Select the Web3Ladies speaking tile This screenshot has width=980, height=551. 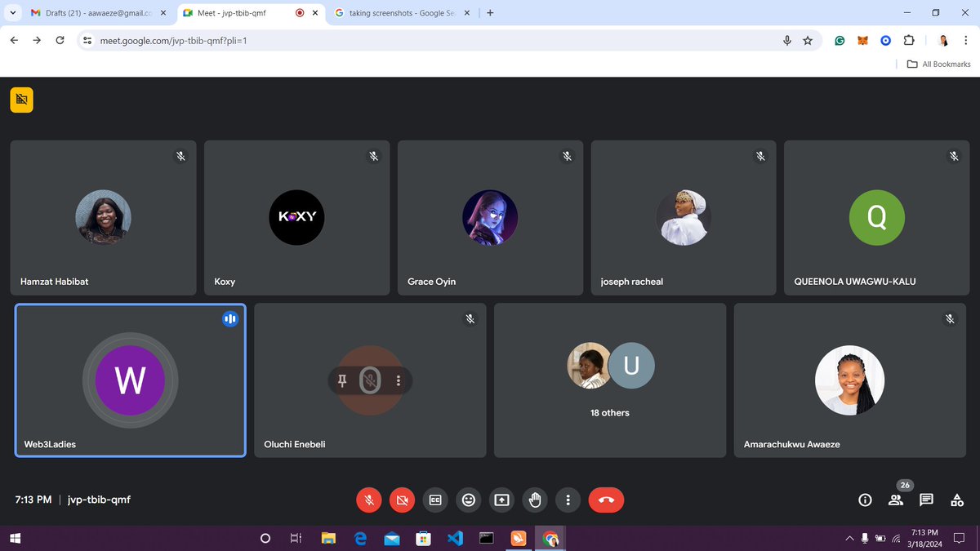(131, 380)
